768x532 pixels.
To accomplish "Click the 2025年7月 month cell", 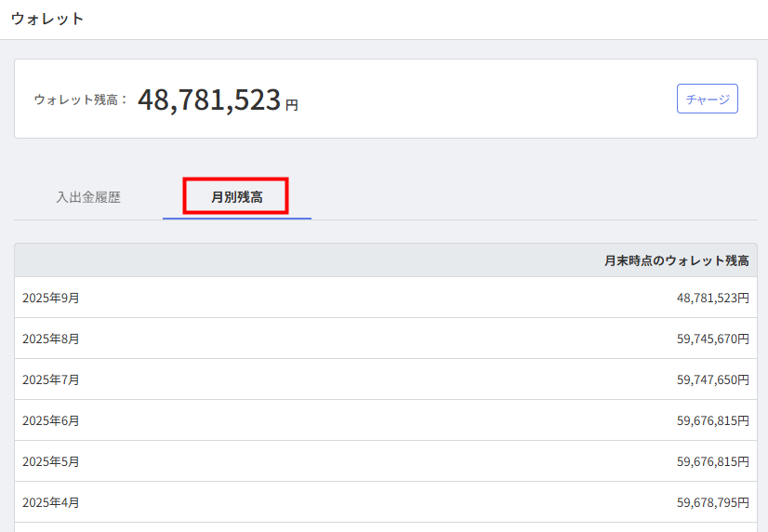I will click(51, 379).
